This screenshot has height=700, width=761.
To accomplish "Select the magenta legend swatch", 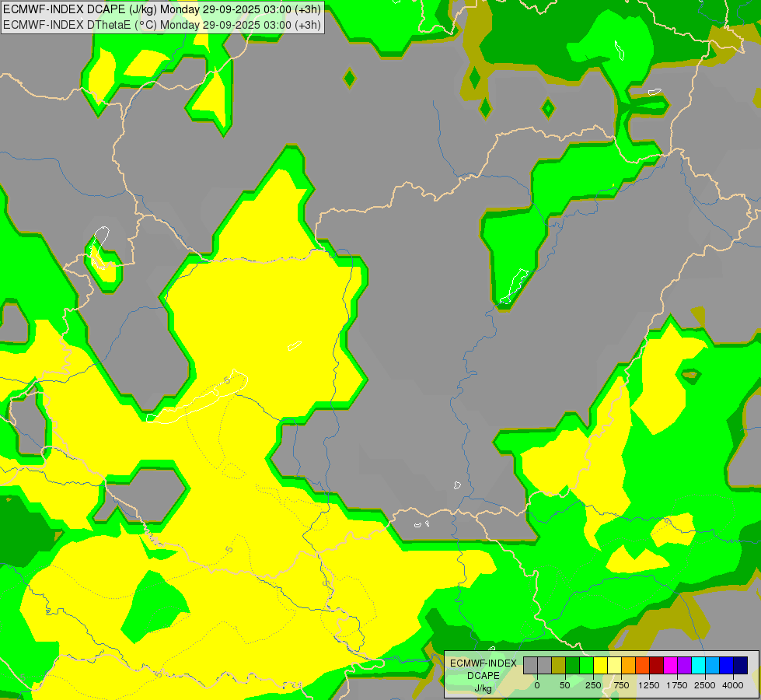I will click(670, 665).
